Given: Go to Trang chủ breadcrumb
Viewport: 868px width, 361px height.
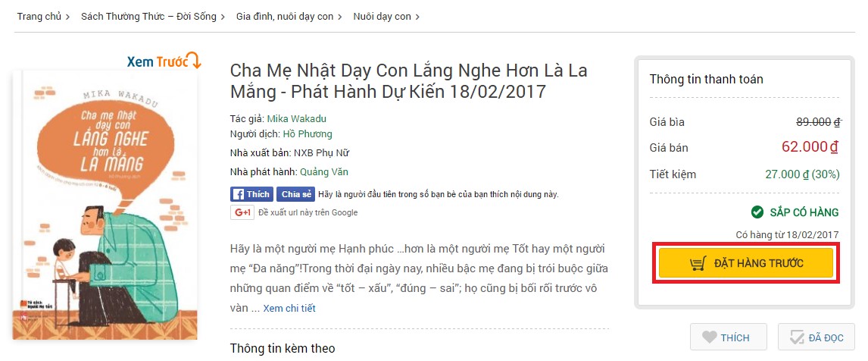Looking at the screenshot, I should pos(39,17).
